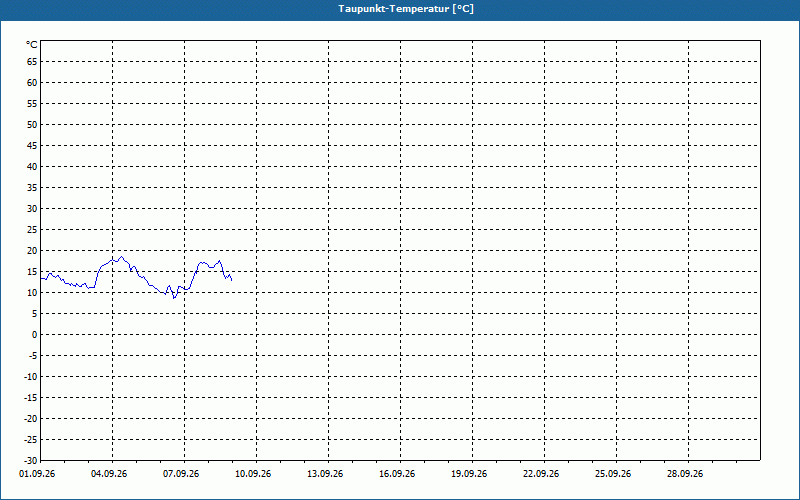The height and width of the screenshot is (500, 800).
Task: Click the 65 y-axis label
Action: coord(32,62)
